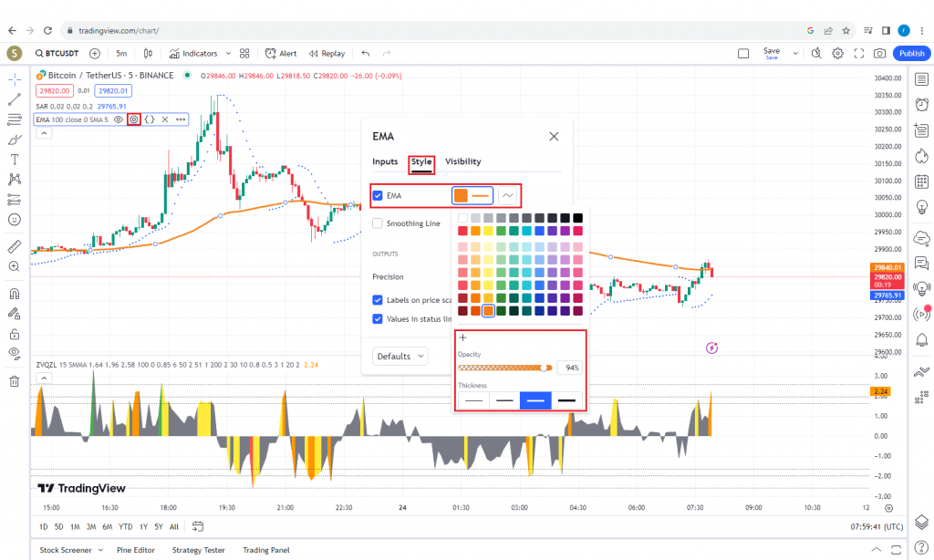Open the EMA line style dropdown
Viewport: 934px width, 560px height.
click(507, 195)
